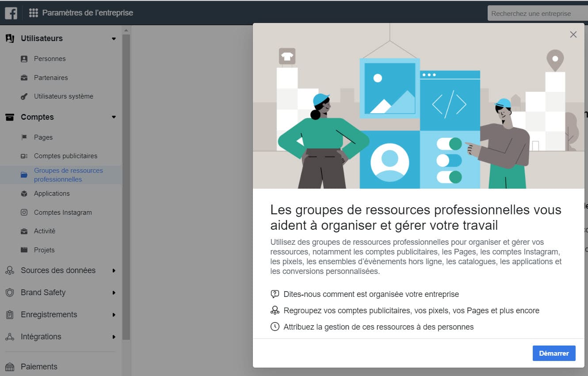Click the Partenaires briefcase icon
The image size is (588, 376).
coord(24,77)
